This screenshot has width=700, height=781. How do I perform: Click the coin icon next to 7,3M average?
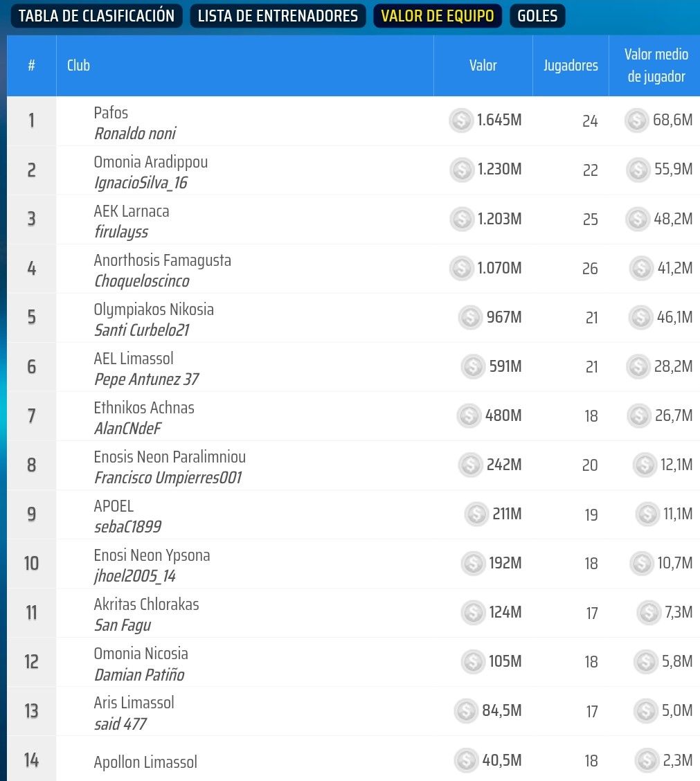(649, 612)
